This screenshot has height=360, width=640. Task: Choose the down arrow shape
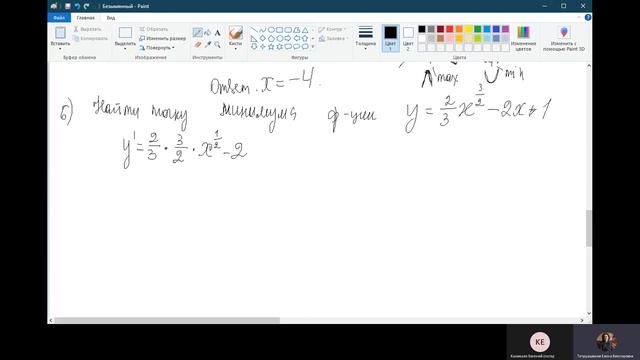pos(254,47)
